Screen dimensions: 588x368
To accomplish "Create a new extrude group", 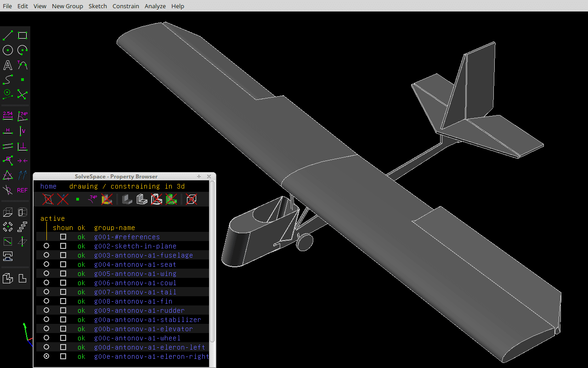I will click(8, 212).
